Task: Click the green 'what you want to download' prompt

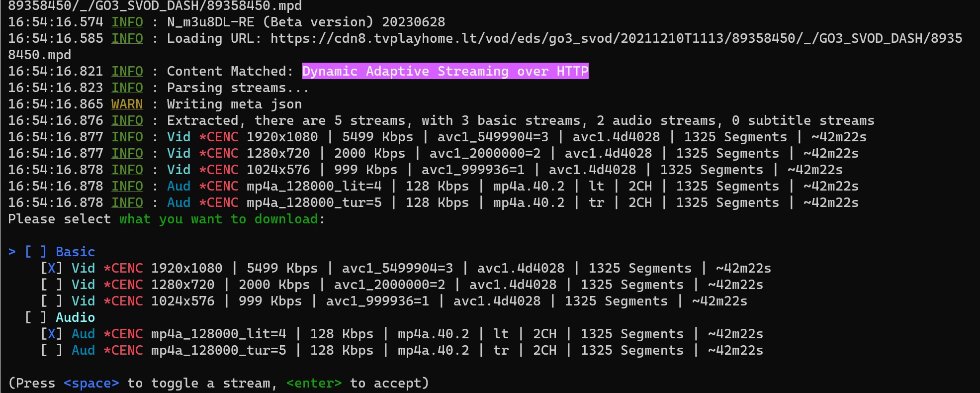Action: pos(218,219)
